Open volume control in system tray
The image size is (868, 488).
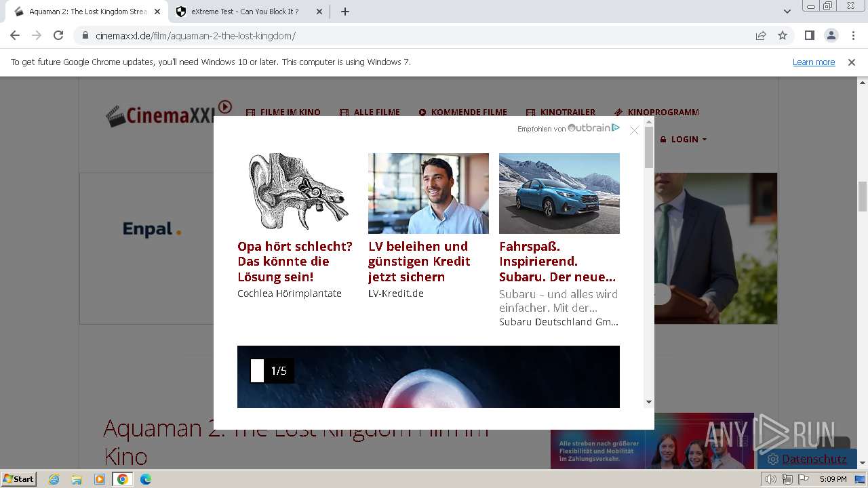pos(771,479)
